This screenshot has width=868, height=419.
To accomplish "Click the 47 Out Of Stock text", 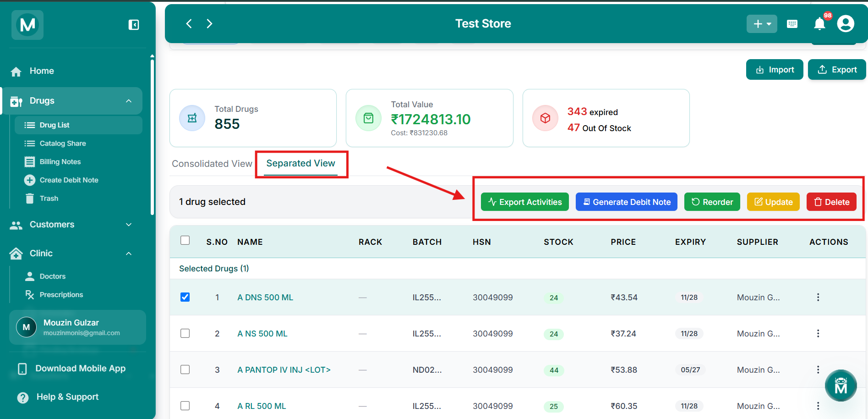I will (599, 128).
